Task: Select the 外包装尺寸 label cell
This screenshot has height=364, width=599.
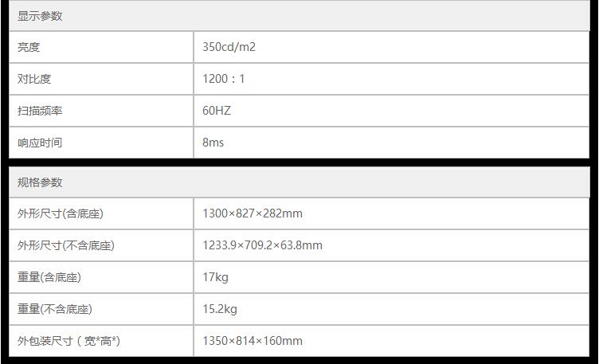Action: pyautogui.click(x=69, y=341)
